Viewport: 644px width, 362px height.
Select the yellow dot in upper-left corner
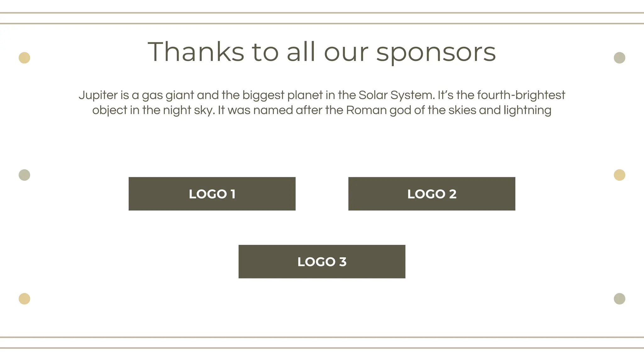click(x=25, y=58)
